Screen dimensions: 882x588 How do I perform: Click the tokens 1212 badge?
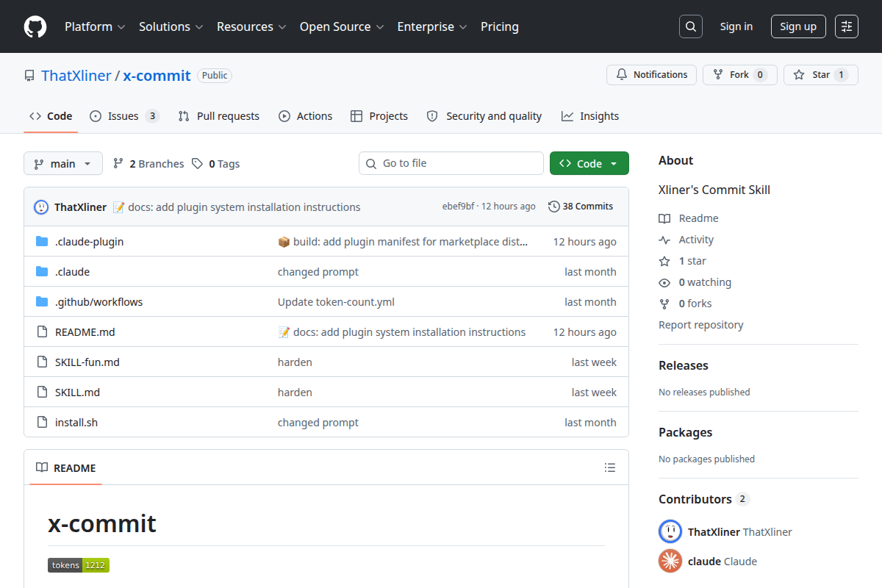(79, 565)
